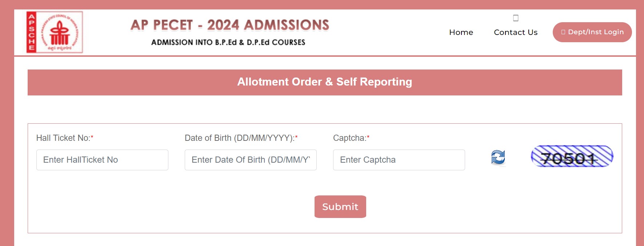This screenshot has height=246, width=644.
Task: Click the lock icon inside Dept/Inst Login button
Action: click(563, 32)
